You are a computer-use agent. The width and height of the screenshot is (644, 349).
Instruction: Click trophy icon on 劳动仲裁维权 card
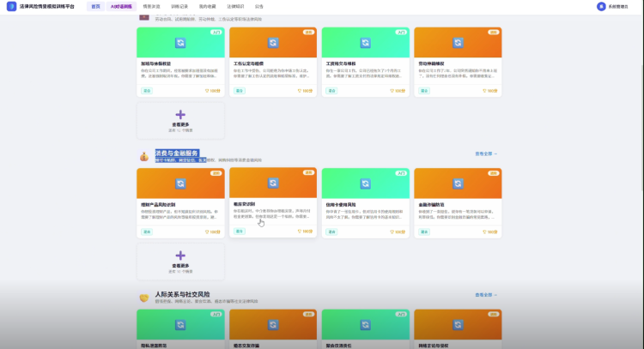pos(484,91)
